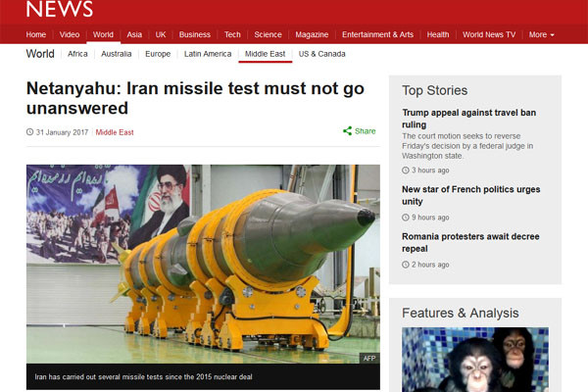Open the New star of French politics story
This screenshot has width=588, height=392.
coord(471,195)
